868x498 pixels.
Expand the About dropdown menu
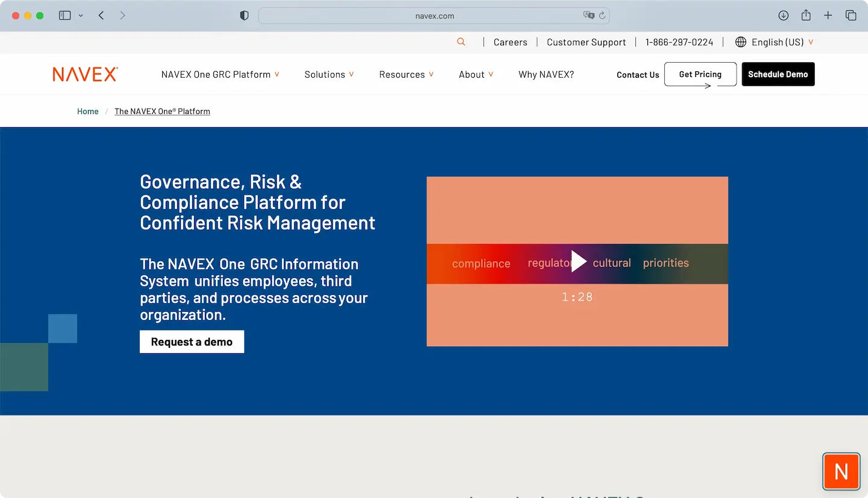tap(476, 74)
